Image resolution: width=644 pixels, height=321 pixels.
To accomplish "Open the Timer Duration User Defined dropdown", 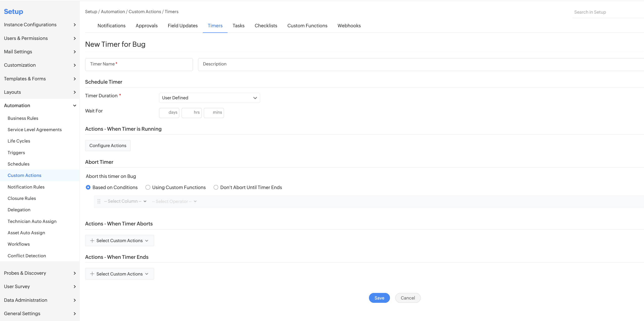I will 209,98.
